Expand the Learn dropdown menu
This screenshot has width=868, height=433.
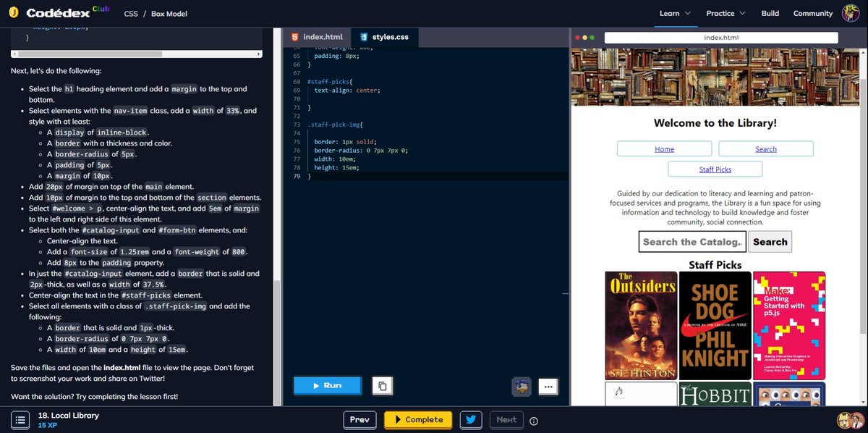(675, 13)
